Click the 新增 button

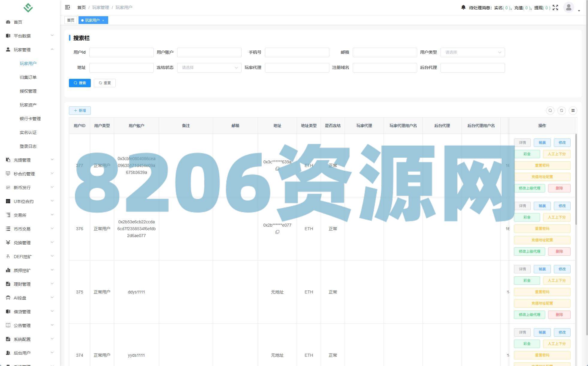coord(80,111)
